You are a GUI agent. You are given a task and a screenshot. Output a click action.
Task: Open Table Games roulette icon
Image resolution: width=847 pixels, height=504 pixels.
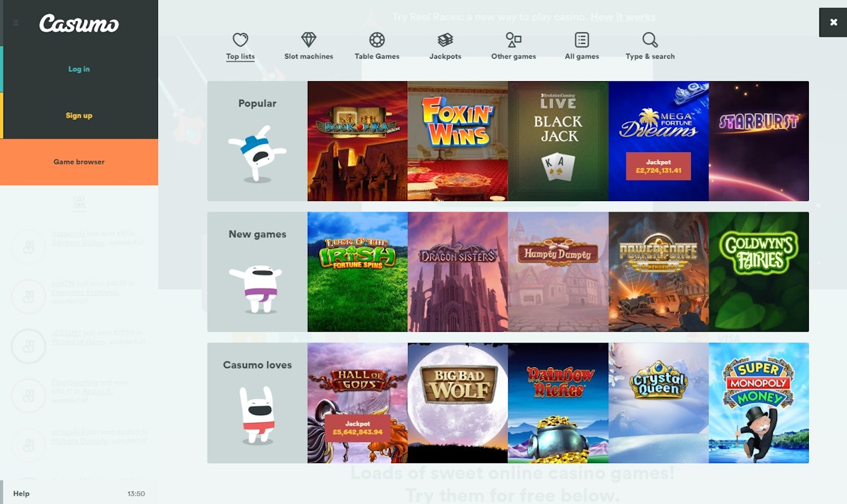pos(377,40)
